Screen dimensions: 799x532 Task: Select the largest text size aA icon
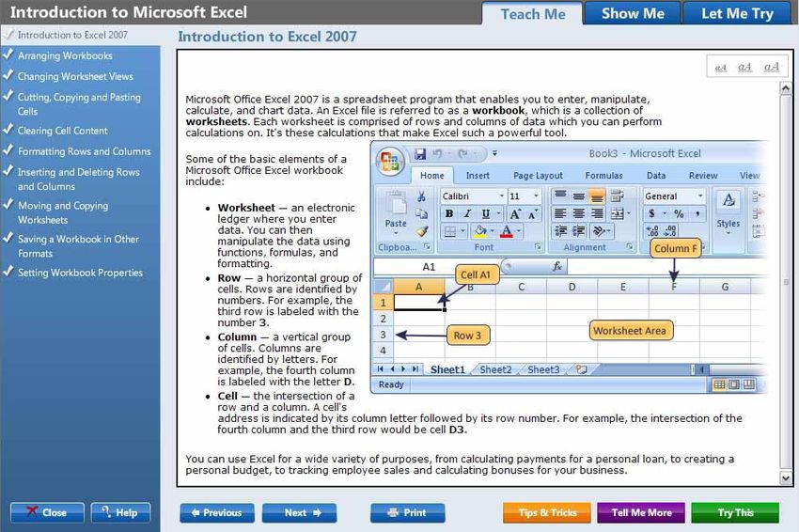(x=772, y=66)
